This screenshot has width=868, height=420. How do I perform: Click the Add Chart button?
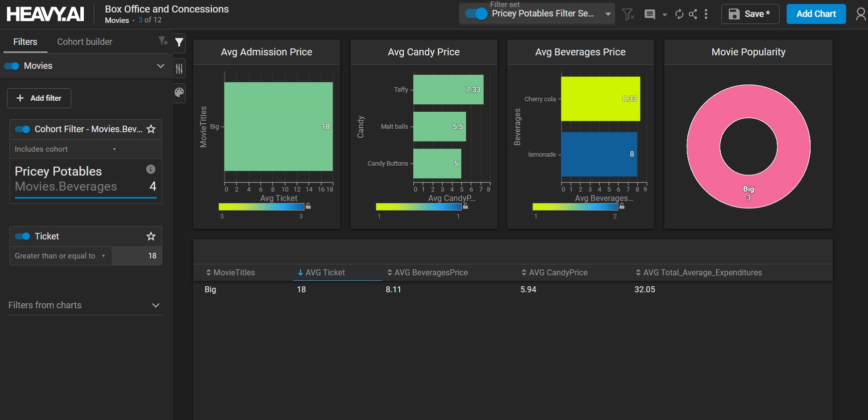[816, 14]
